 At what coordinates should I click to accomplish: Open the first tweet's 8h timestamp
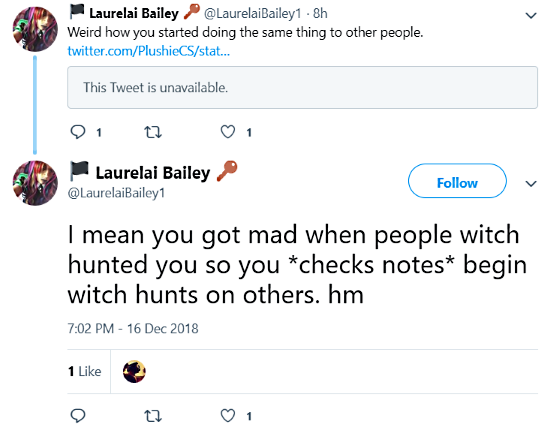pos(320,13)
